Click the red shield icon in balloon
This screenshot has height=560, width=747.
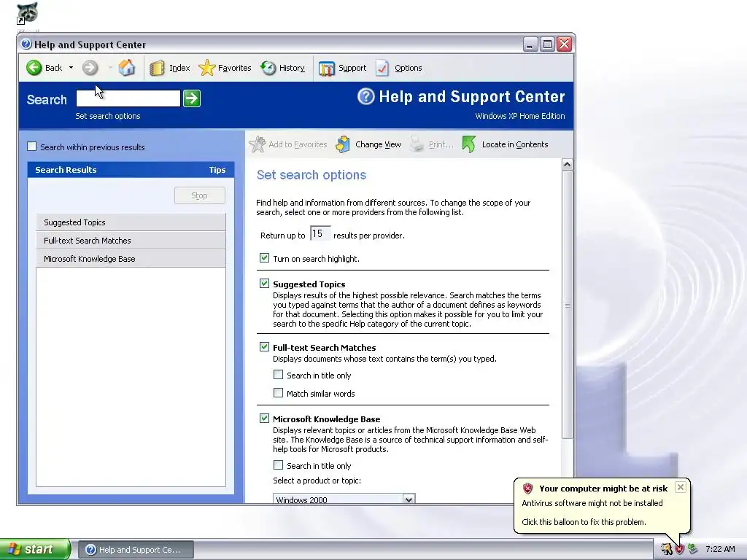(x=527, y=488)
